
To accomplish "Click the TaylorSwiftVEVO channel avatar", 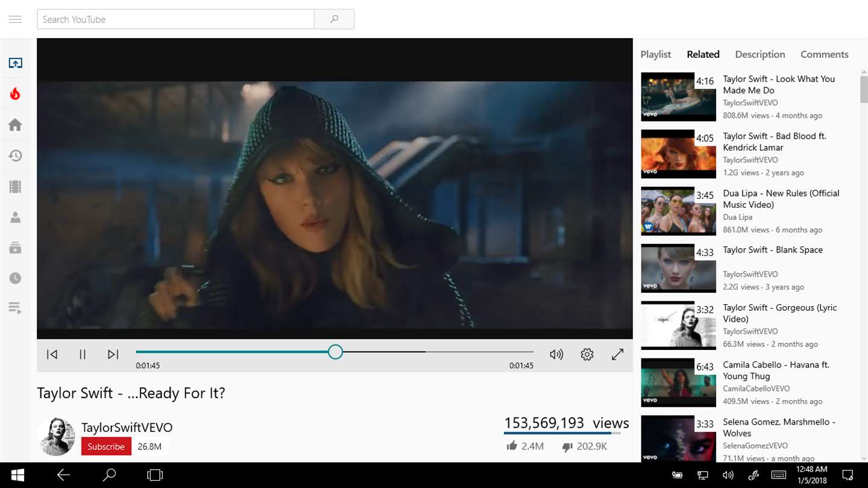I will click(x=56, y=436).
